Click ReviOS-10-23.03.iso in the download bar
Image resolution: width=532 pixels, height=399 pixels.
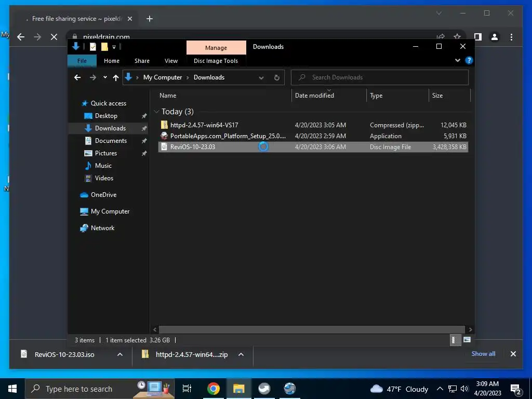pyautogui.click(x=64, y=354)
